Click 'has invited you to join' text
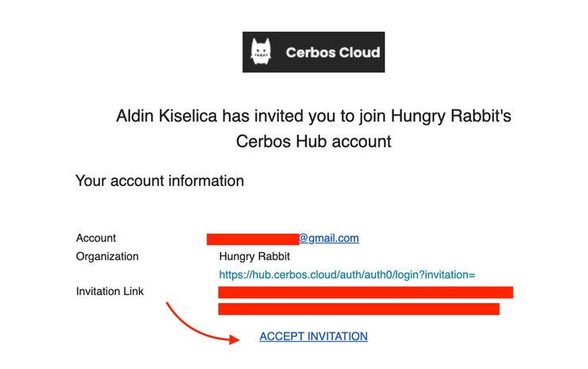This screenshot has width=588, height=369. click(x=304, y=116)
